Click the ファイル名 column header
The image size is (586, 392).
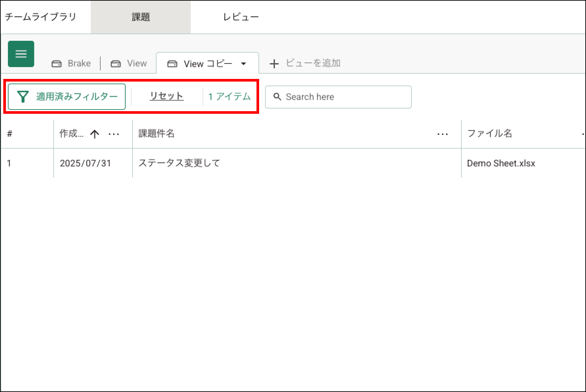pyautogui.click(x=490, y=134)
